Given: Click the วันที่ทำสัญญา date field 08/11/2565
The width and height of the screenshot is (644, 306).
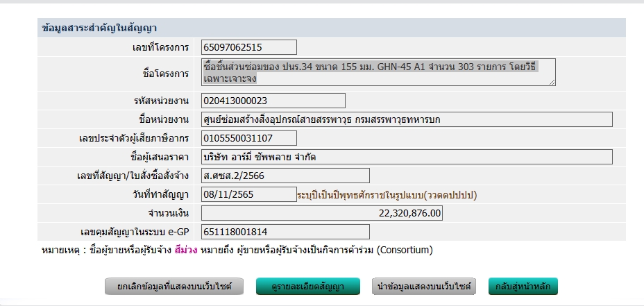Looking at the screenshot, I should point(248,194).
